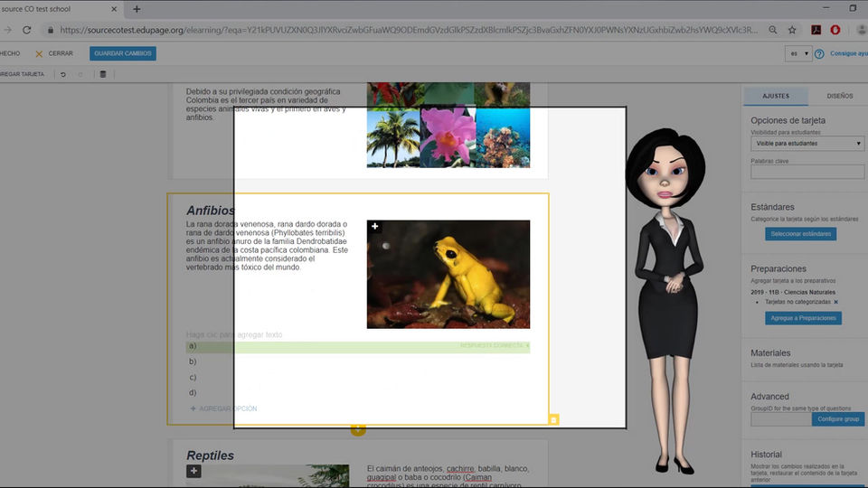Click the plus icon on the frog image
The width and height of the screenshot is (868, 488).
pyautogui.click(x=374, y=226)
